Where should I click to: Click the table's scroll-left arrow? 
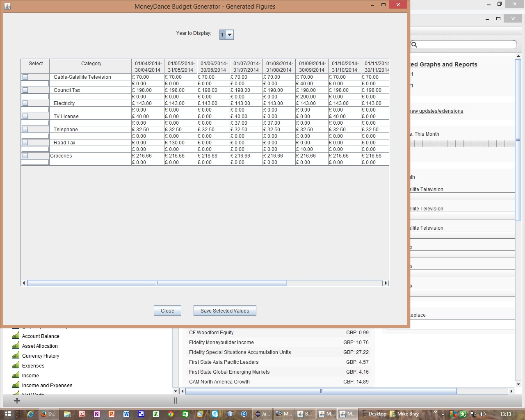pos(24,283)
